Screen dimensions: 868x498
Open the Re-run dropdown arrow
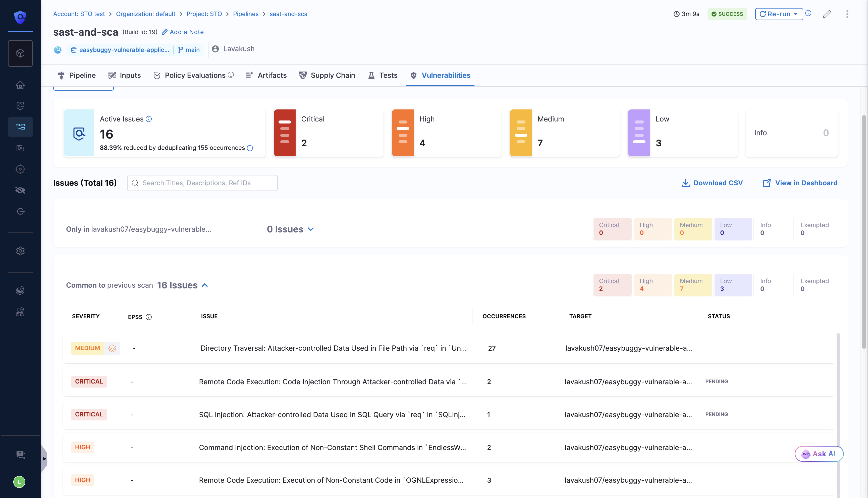tap(795, 14)
